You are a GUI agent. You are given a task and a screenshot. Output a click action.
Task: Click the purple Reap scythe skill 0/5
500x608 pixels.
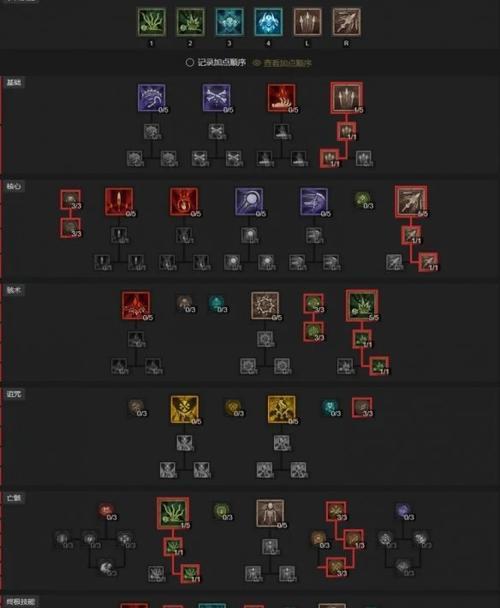[152, 98]
